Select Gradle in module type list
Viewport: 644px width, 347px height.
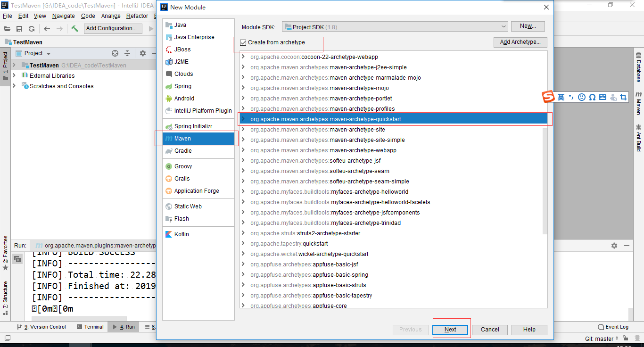[x=198, y=151]
